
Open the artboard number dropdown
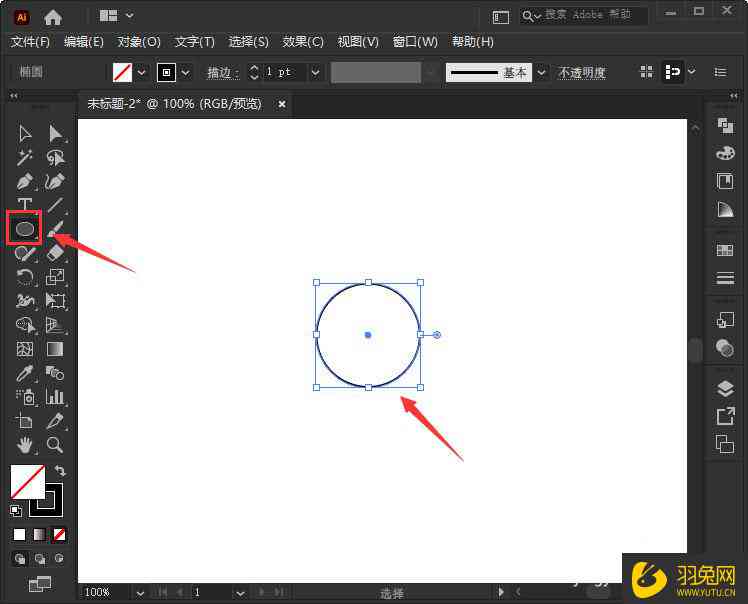[240, 593]
